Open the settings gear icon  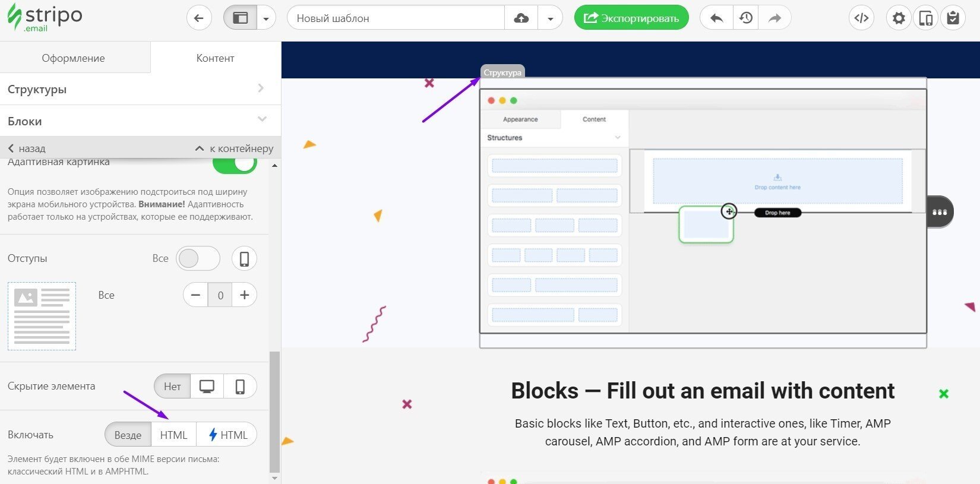(x=899, y=18)
